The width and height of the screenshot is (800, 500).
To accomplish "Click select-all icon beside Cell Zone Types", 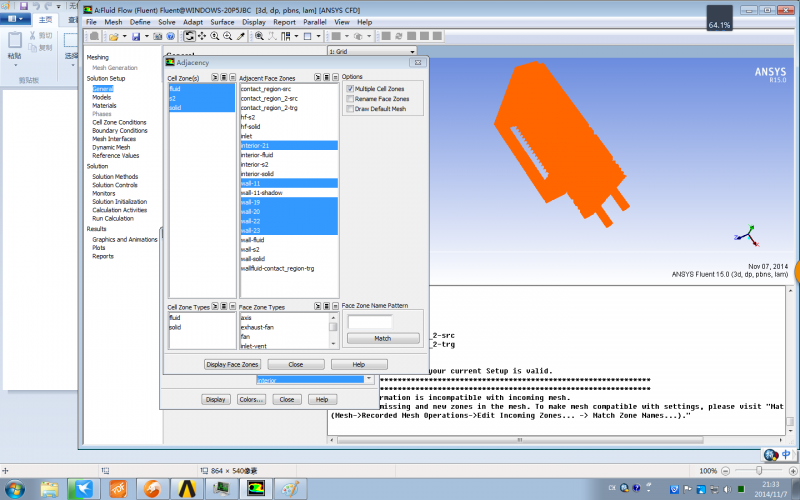I will 223,307.
